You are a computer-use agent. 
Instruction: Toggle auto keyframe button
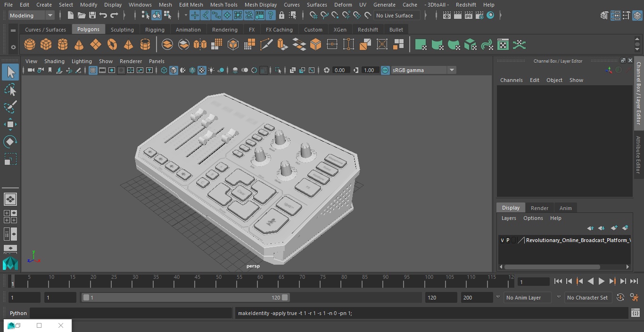pos(620,298)
